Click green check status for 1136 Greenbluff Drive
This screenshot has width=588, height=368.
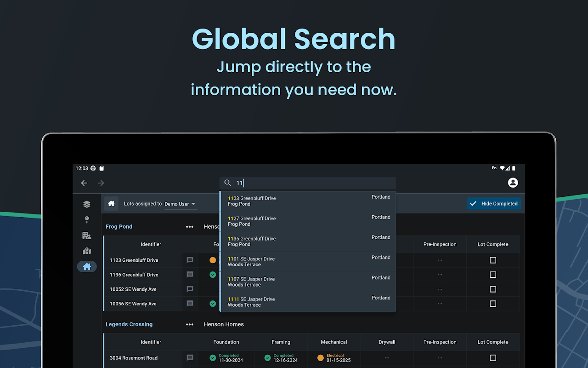click(x=213, y=275)
